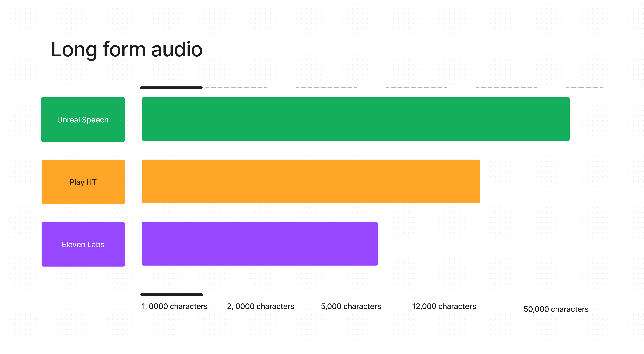Click the Eleven Labs purple label

pos(83,244)
